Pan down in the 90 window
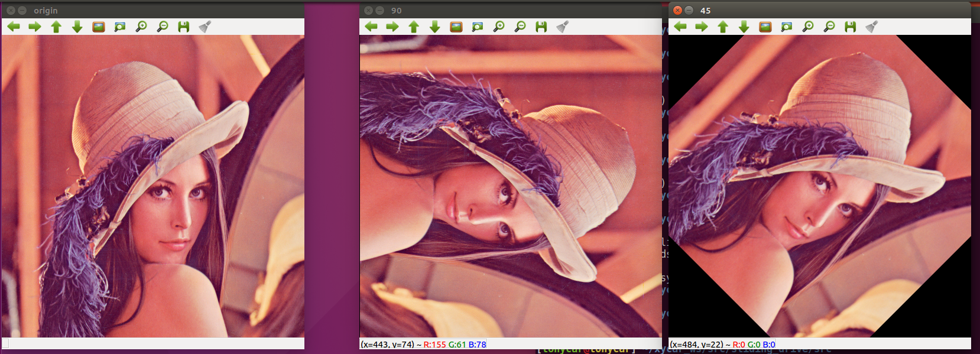Viewport: 980px width, 354px height. 435,27
